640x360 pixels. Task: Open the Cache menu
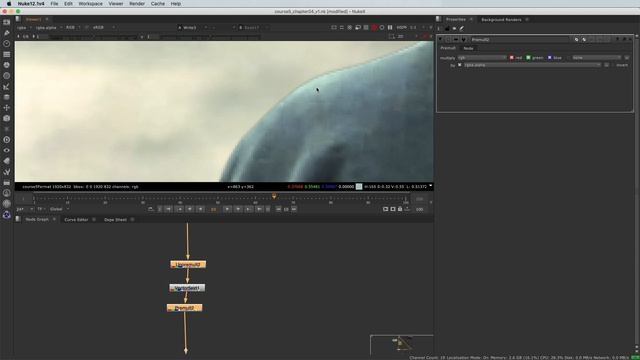pos(158,4)
